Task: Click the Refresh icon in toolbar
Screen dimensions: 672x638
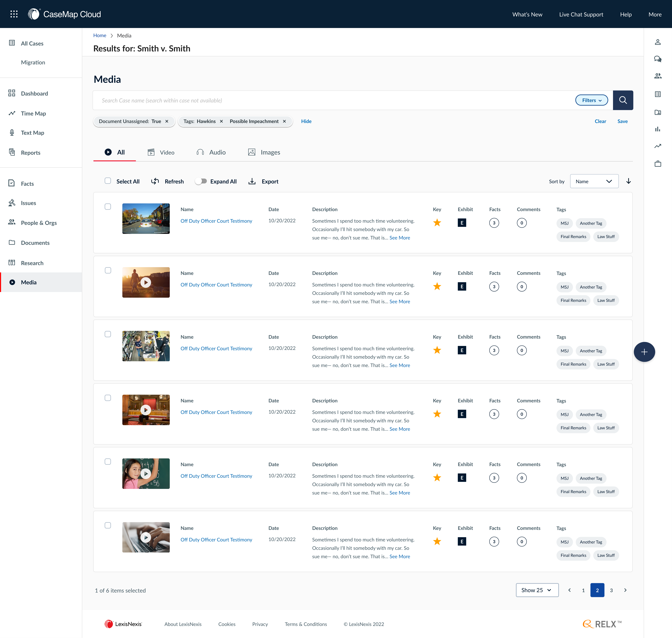Action: [x=155, y=181]
